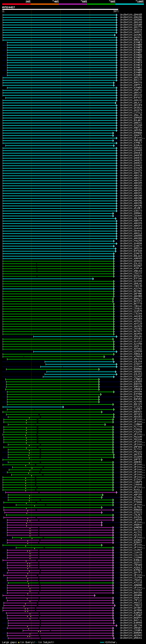This screenshot has width=146, height=644.
Task: Open the last hit UniRef100_Q58CK1
Action: [131, 638]
